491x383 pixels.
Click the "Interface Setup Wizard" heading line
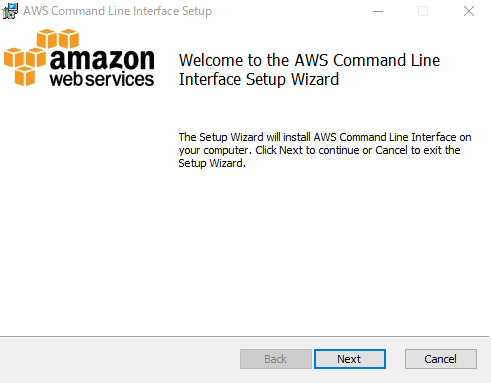pyautogui.click(x=259, y=79)
